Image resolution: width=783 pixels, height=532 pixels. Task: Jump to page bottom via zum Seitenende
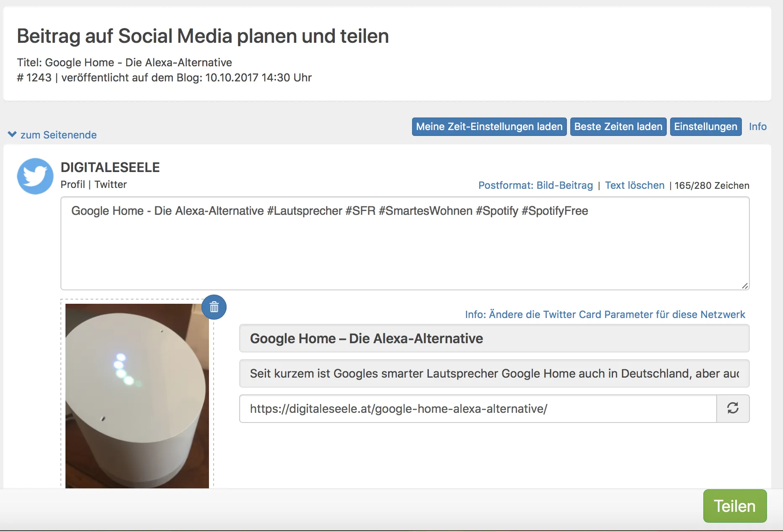point(58,135)
